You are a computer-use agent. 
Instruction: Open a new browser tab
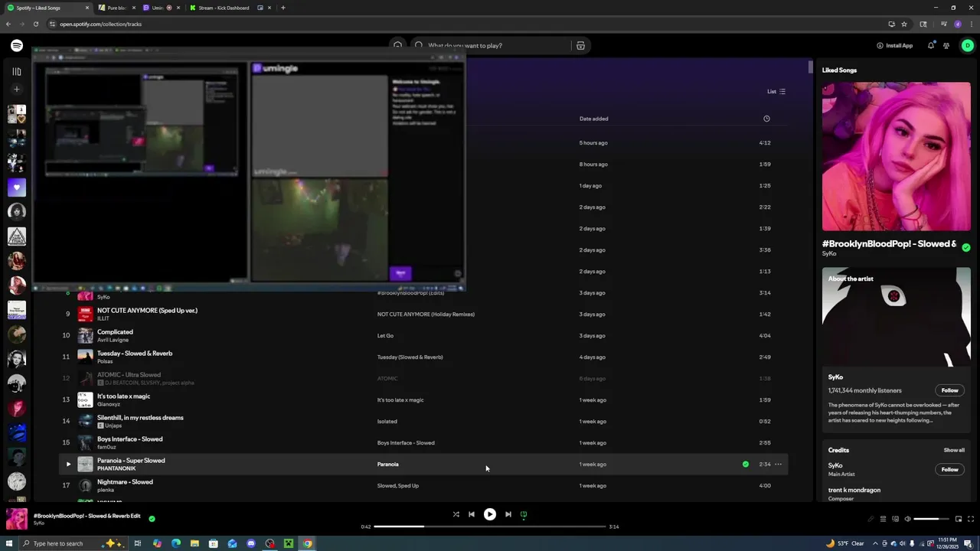pos(283,8)
